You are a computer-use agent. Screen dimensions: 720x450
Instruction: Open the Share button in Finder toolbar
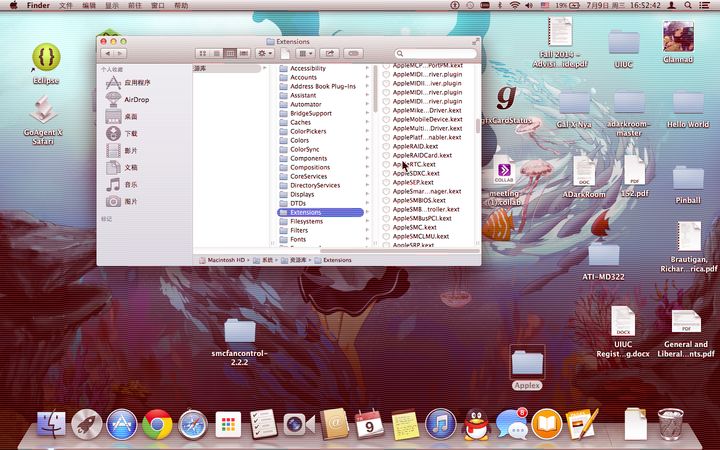pos(330,53)
